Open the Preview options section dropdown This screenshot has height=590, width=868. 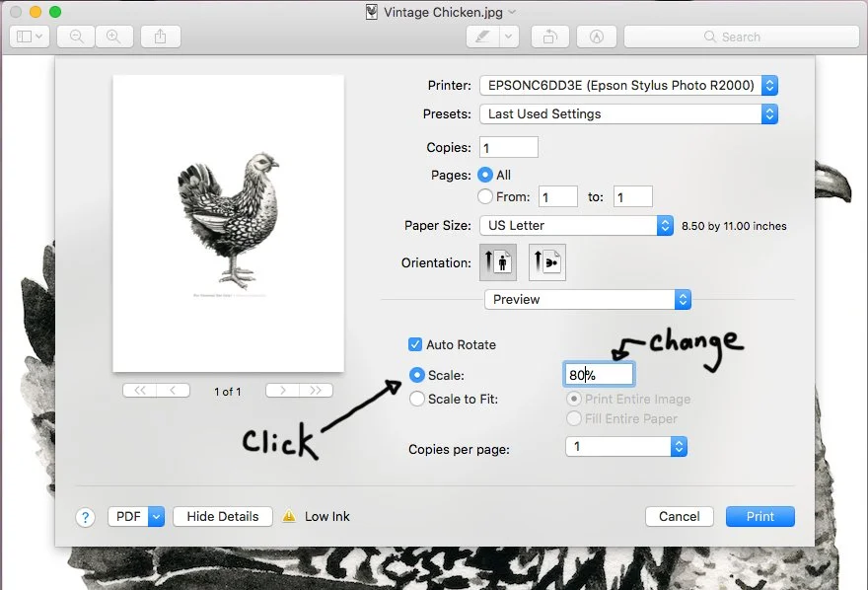(x=587, y=299)
